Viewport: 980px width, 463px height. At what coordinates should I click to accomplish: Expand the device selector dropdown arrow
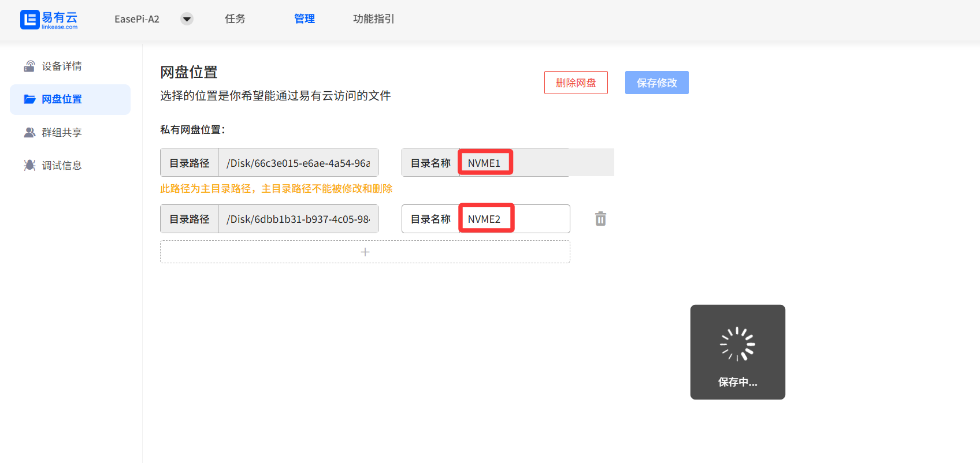tap(187, 19)
